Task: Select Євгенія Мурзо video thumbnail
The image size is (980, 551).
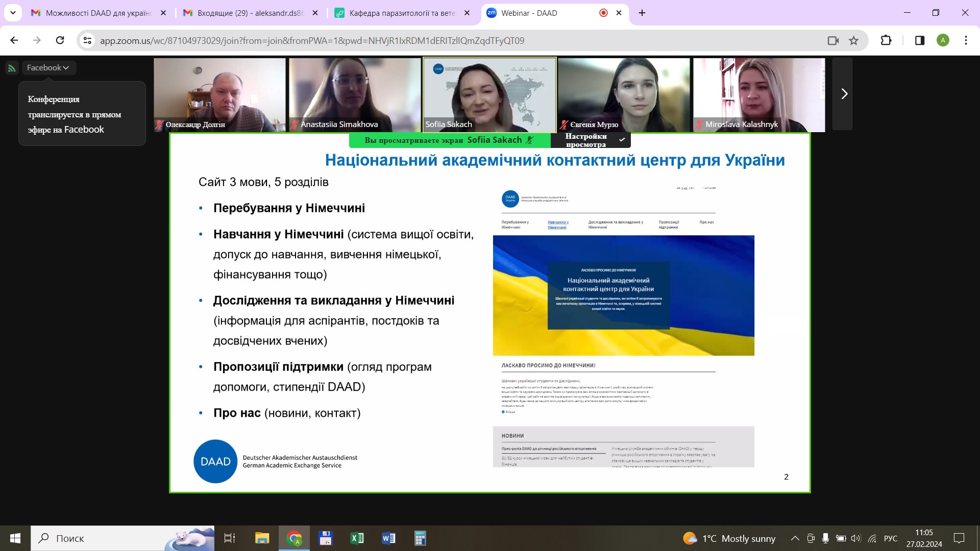Action: (624, 95)
